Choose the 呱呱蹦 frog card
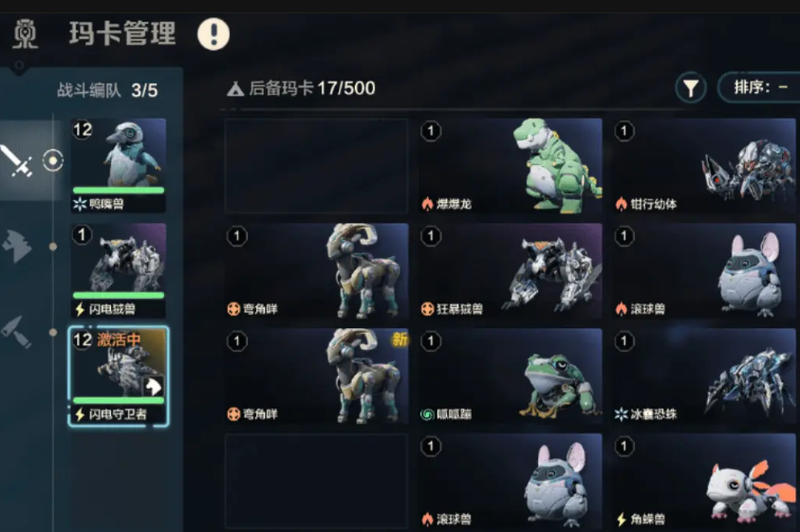The image size is (800, 532). click(x=511, y=376)
